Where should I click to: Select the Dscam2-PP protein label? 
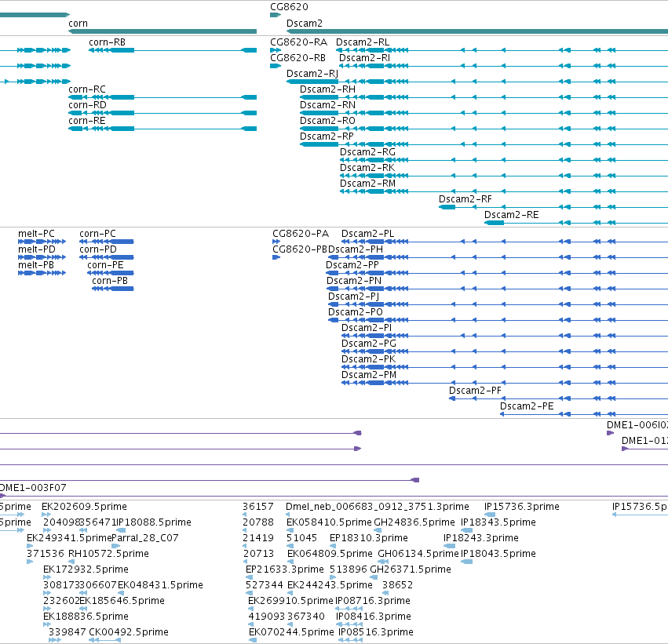[352, 265]
